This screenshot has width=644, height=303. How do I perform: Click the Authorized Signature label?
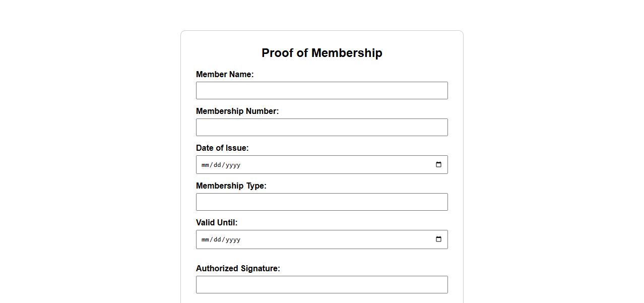pos(238,269)
